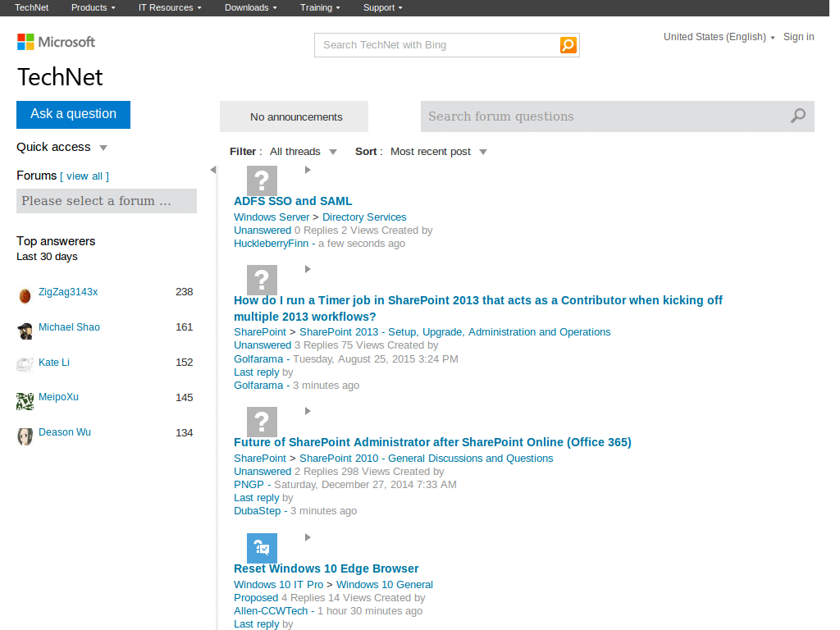
Task: Click the Ask a question button
Action: tap(73, 115)
